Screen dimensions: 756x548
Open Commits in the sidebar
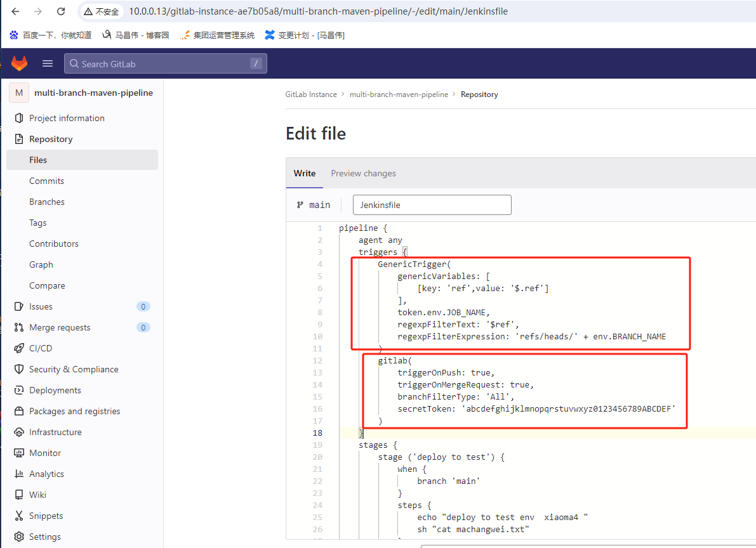pyautogui.click(x=46, y=181)
